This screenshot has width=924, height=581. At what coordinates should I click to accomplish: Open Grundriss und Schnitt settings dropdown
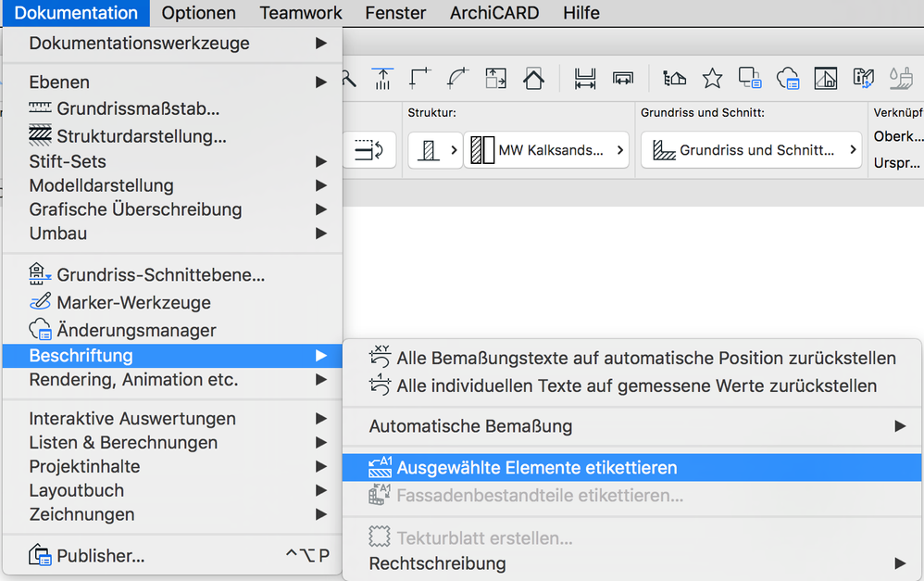(752, 150)
